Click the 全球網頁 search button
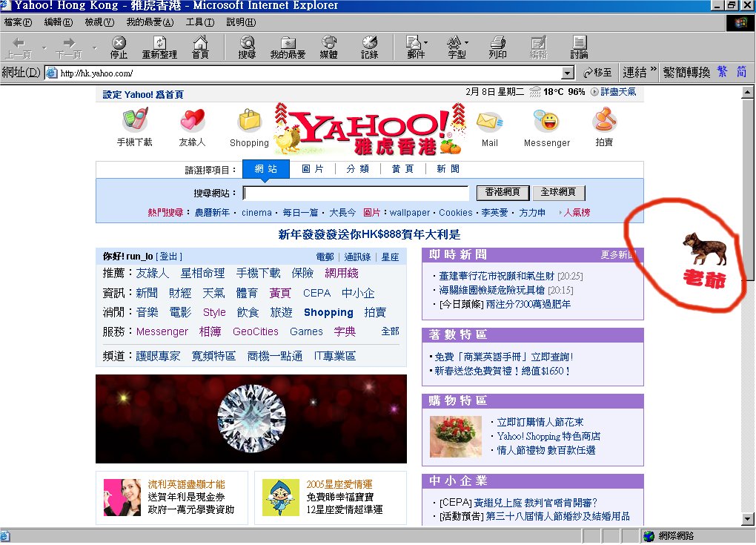 click(558, 193)
